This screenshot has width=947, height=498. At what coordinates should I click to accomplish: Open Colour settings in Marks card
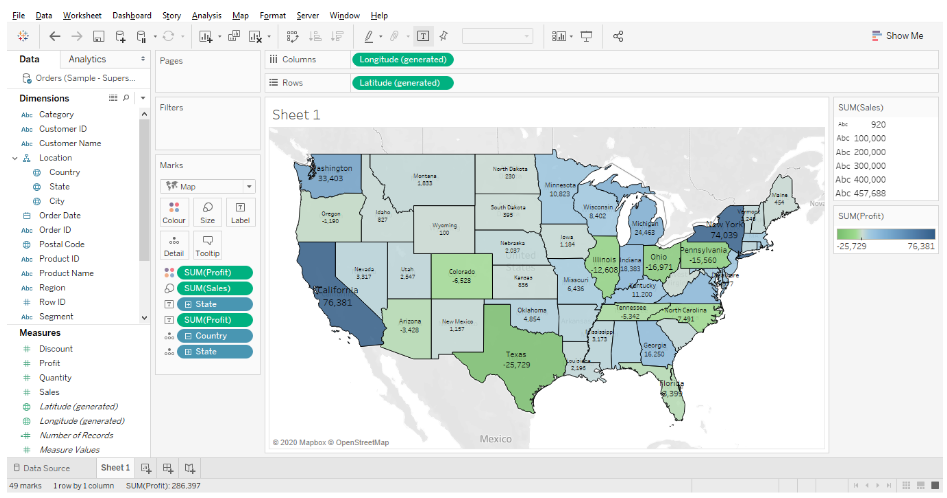point(174,212)
